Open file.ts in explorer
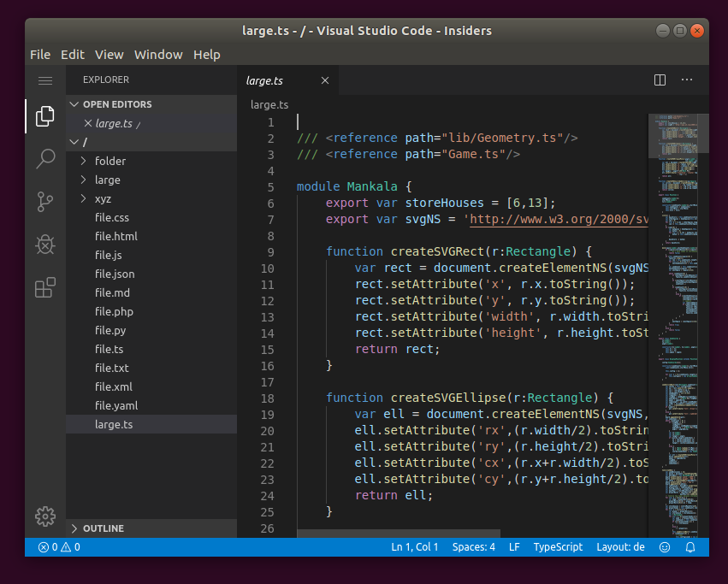The height and width of the screenshot is (584, 728). 151,349
